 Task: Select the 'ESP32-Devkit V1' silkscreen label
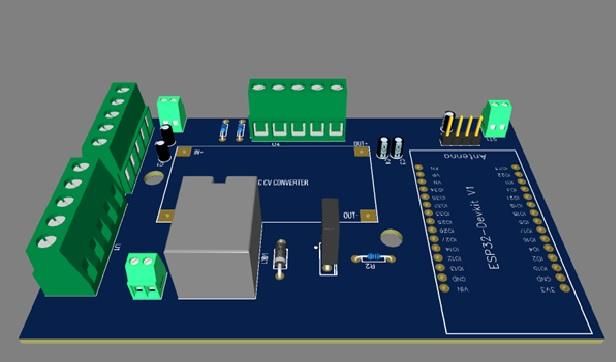pyautogui.click(x=483, y=228)
